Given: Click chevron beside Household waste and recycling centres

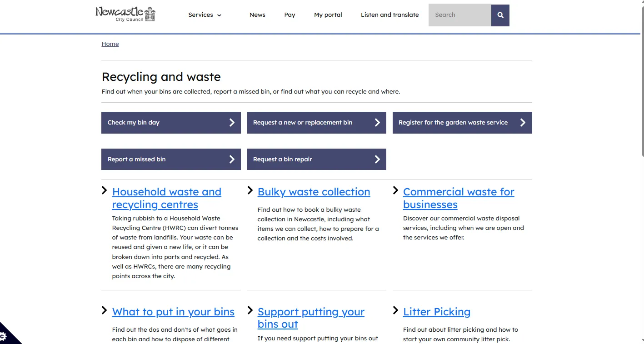Looking at the screenshot, I should tap(105, 190).
